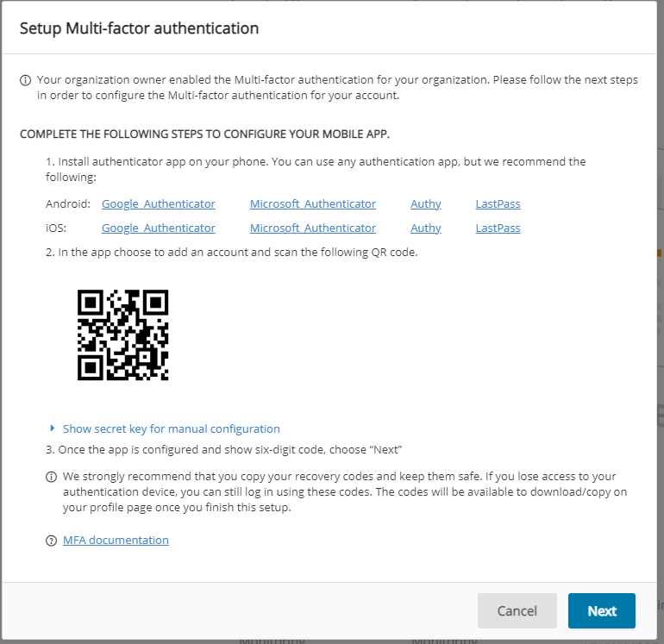The width and height of the screenshot is (664, 644).
Task: Click the info icon beside the recovery codes note
Action: pos(51,477)
